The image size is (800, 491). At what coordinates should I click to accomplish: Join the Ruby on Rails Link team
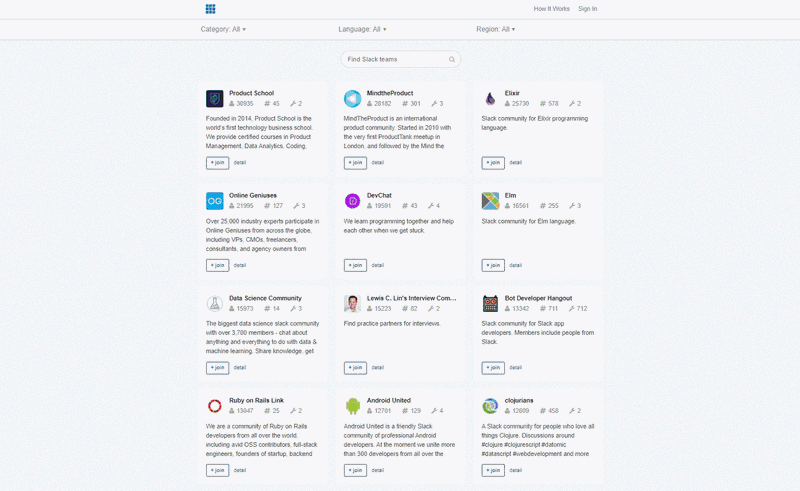[x=217, y=470]
